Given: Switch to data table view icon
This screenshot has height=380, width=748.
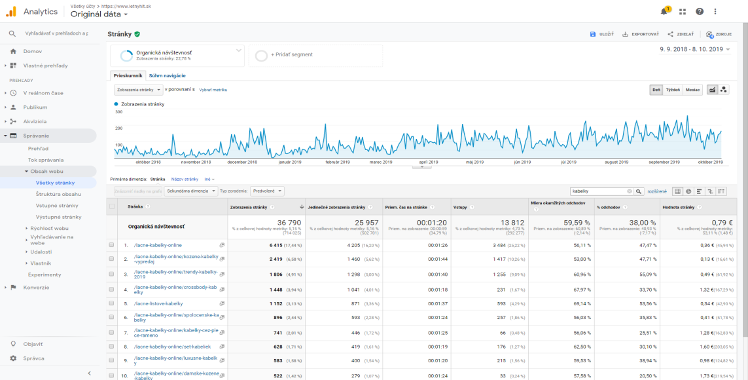Looking at the screenshot, I should pyautogui.click(x=677, y=191).
